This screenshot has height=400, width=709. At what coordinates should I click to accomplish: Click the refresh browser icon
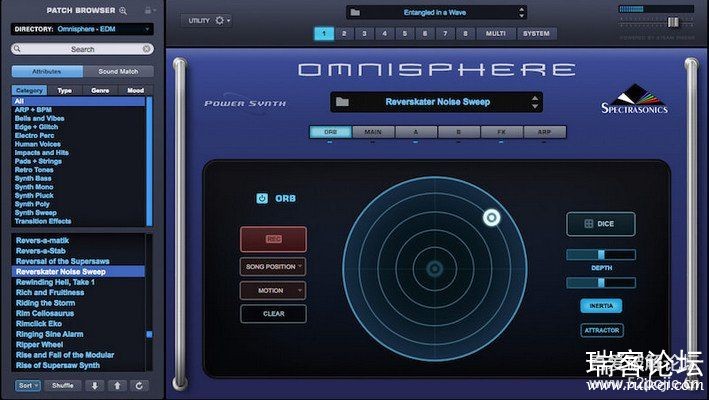[139, 386]
